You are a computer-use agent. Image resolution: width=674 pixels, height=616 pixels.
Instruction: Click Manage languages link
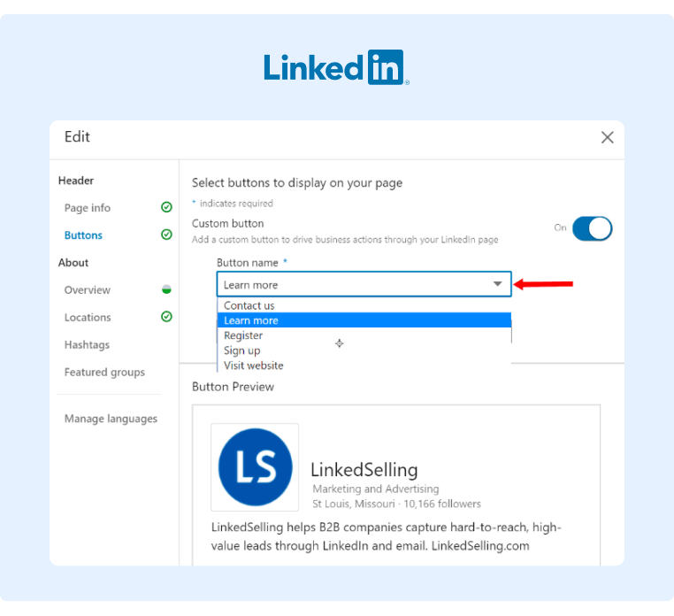coord(111,419)
